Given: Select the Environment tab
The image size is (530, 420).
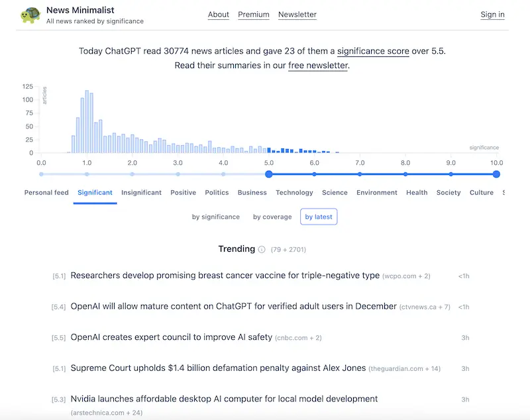Looking at the screenshot, I should click(x=377, y=193).
